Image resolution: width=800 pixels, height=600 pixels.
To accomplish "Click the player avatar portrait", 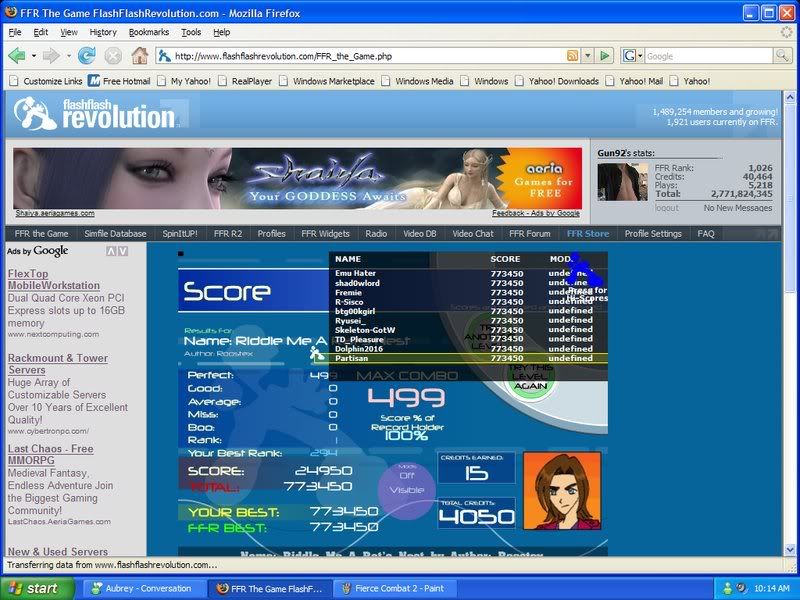I will coord(562,490).
